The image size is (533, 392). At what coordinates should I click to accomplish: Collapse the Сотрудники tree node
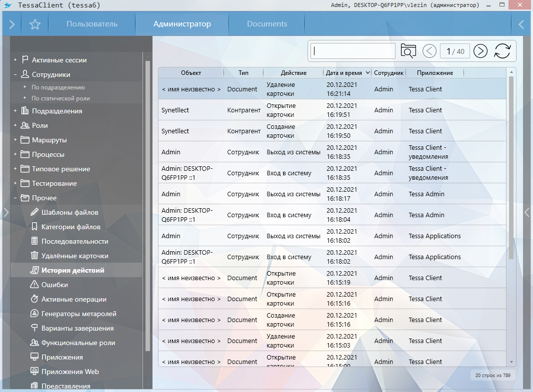(15, 74)
